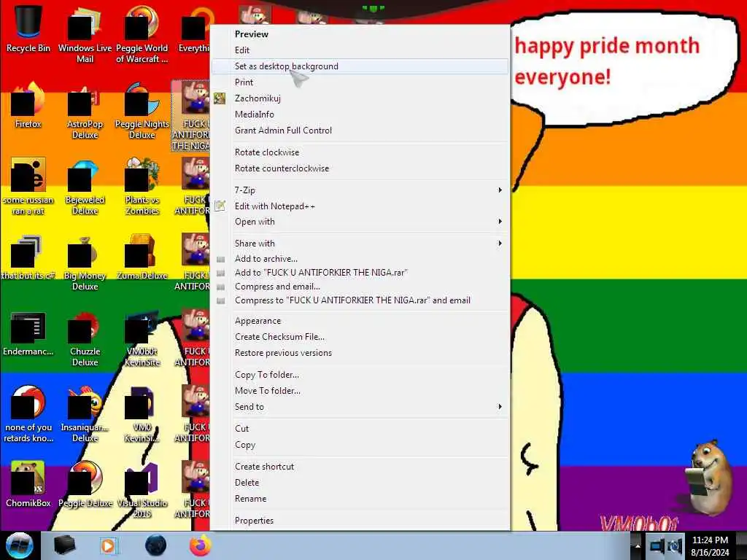Choose Delete in the context menu

[x=360, y=483]
